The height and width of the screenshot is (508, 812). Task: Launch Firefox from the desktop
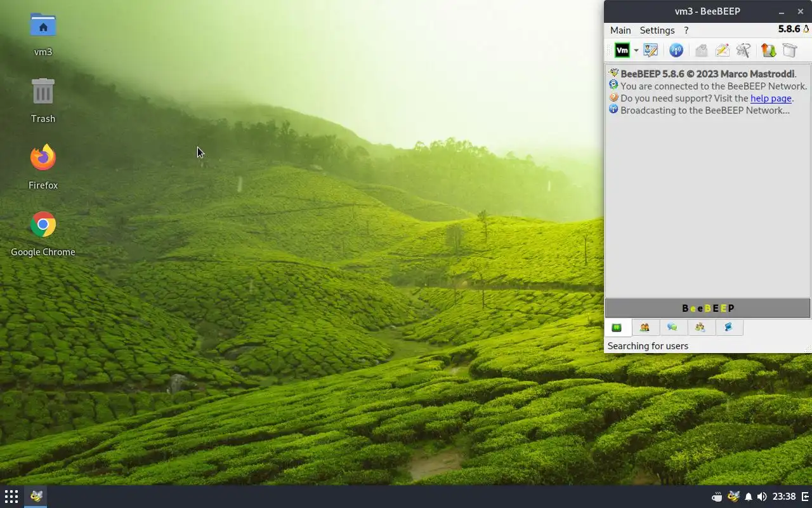click(43, 168)
